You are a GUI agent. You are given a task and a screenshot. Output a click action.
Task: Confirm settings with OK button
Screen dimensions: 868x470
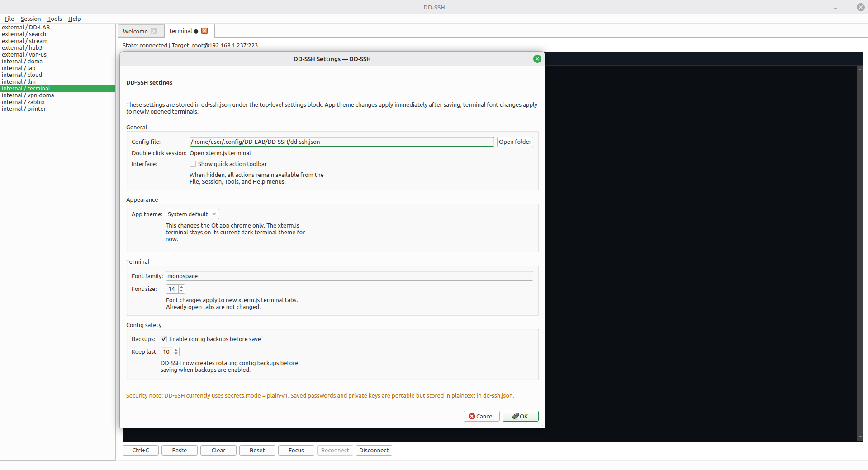pyautogui.click(x=520, y=416)
